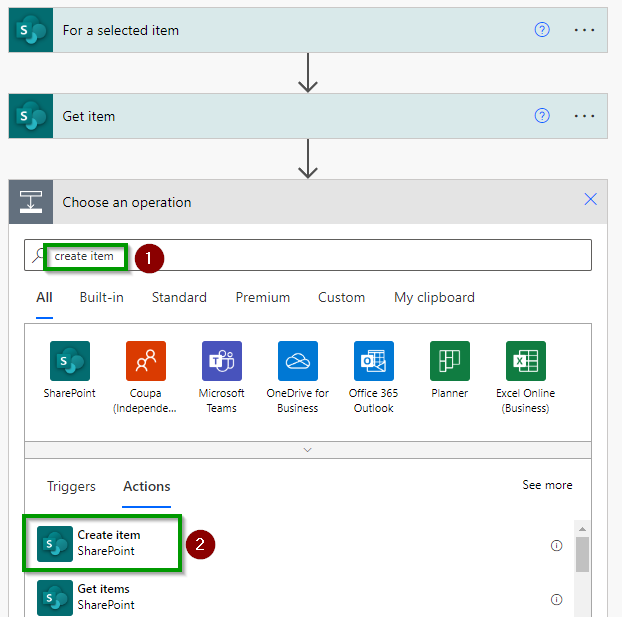Image resolution: width=622 pixels, height=617 pixels.
Task: Click the 'OneDrive for Business' label text
Action: (x=298, y=400)
